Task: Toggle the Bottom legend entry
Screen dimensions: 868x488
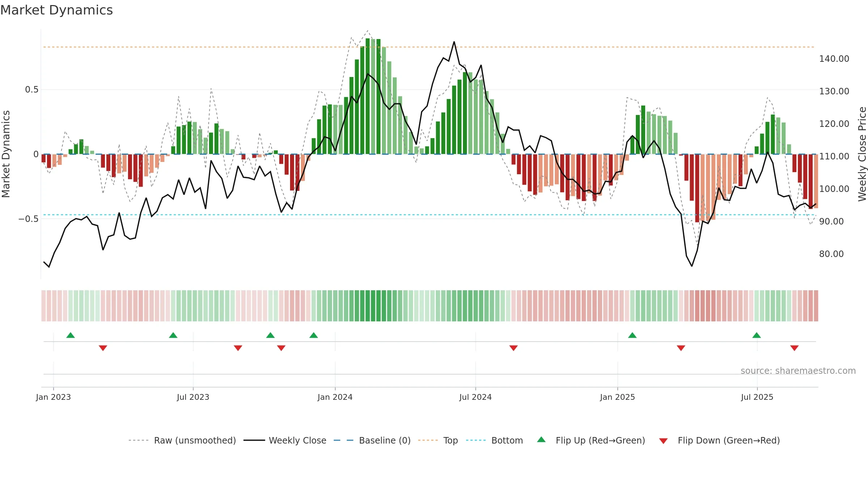Action: click(494, 440)
